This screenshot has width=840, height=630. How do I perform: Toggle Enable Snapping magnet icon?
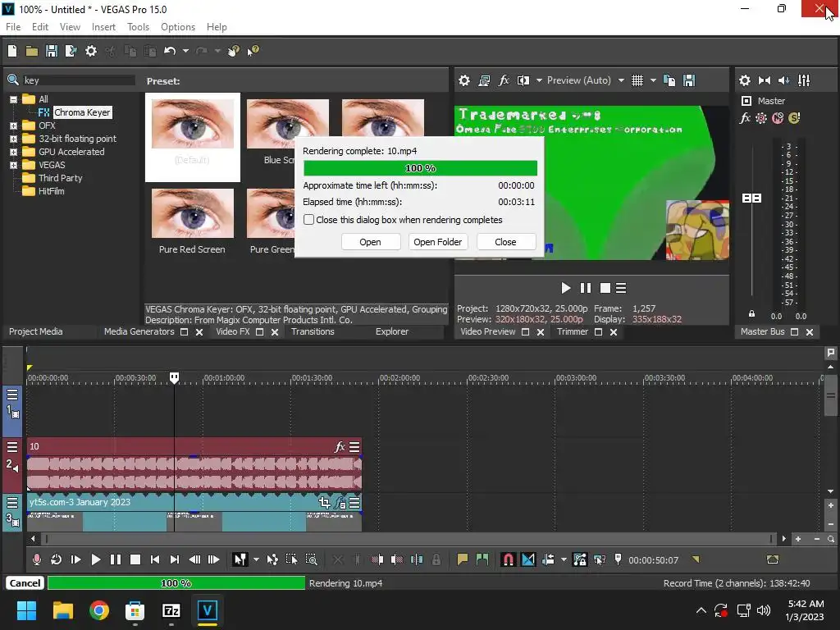point(508,559)
